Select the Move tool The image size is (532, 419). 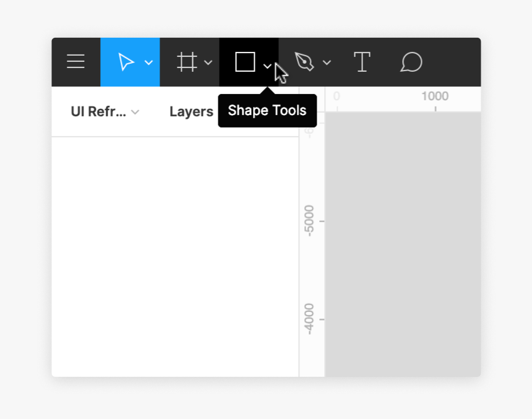126,61
